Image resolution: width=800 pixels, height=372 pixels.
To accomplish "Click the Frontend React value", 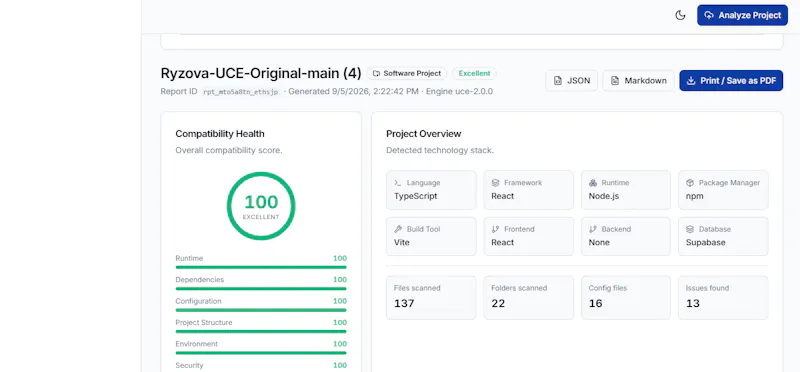I will tap(503, 242).
